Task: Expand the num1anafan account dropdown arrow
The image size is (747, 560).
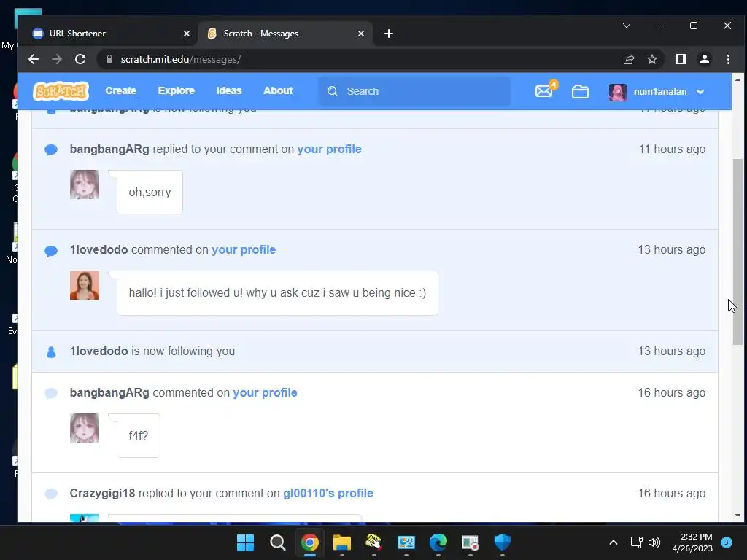Action: click(x=700, y=92)
